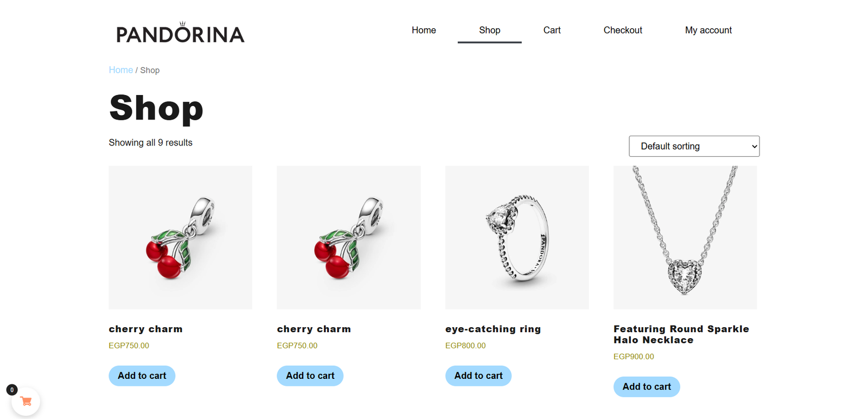Open Cart from the navigation menu
This screenshot has height=419, width=868.
[x=552, y=30]
